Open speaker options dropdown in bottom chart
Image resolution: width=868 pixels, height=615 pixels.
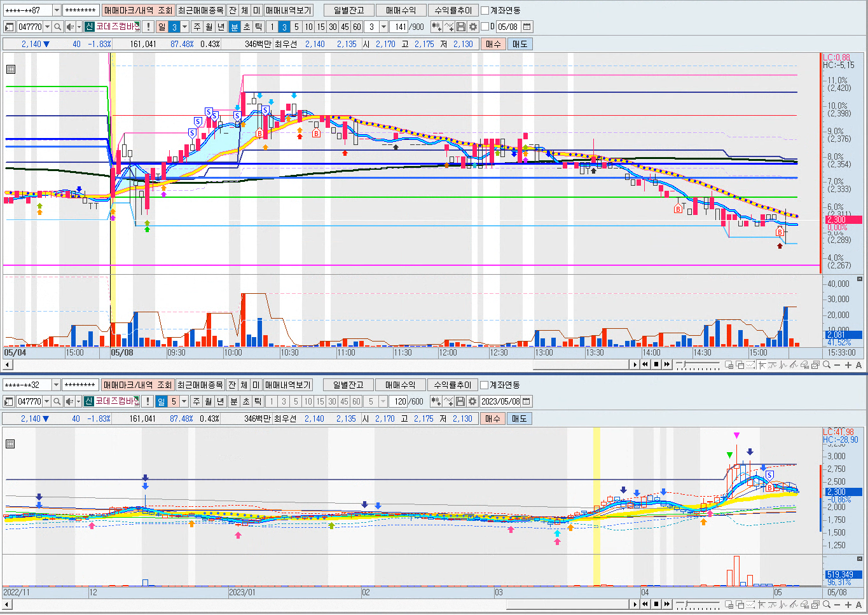pos(78,401)
